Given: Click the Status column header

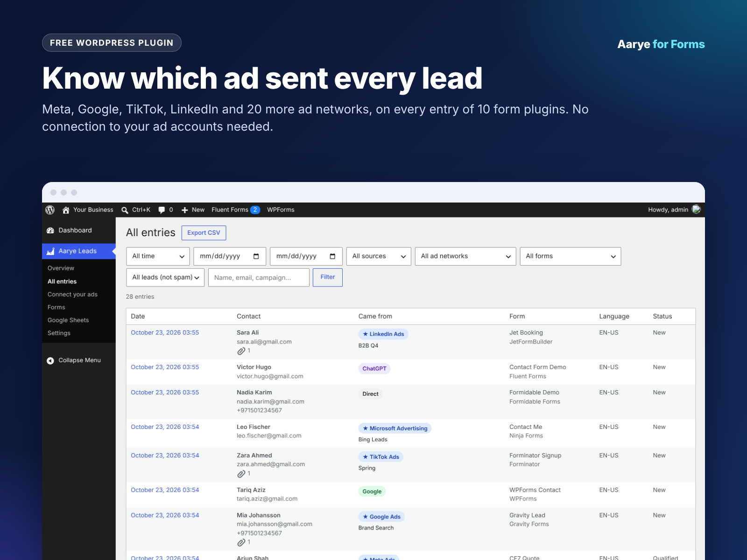Looking at the screenshot, I should click(x=662, y=316).
